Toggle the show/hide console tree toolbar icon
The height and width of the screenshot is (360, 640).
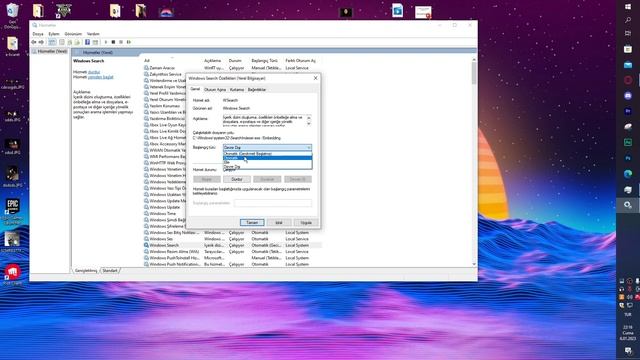click(x=52, y=42)
